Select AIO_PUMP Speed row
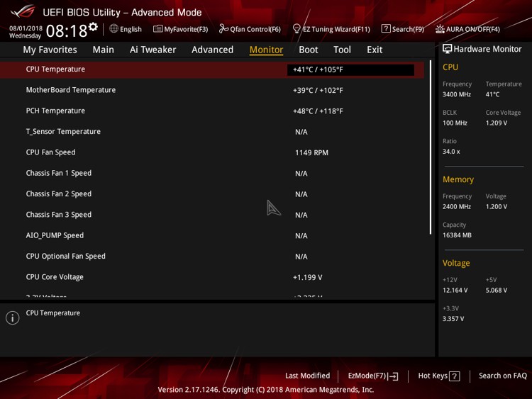532x399 pixels. point(212,235)
